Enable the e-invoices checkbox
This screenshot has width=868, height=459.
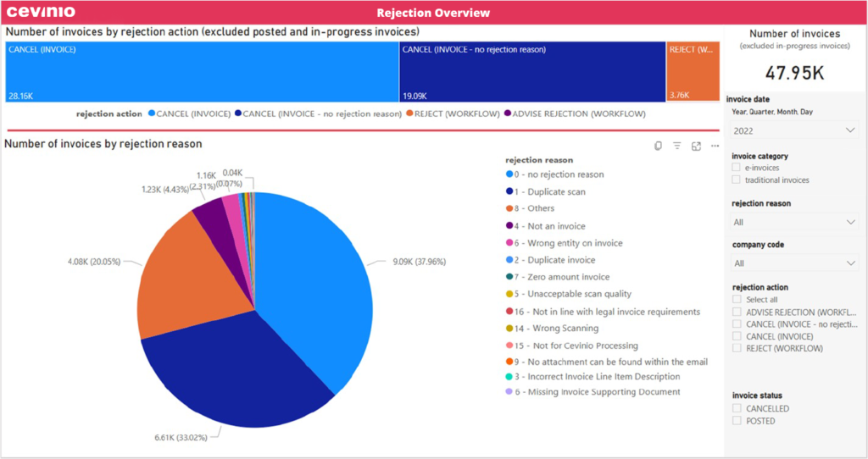(737, 168)
